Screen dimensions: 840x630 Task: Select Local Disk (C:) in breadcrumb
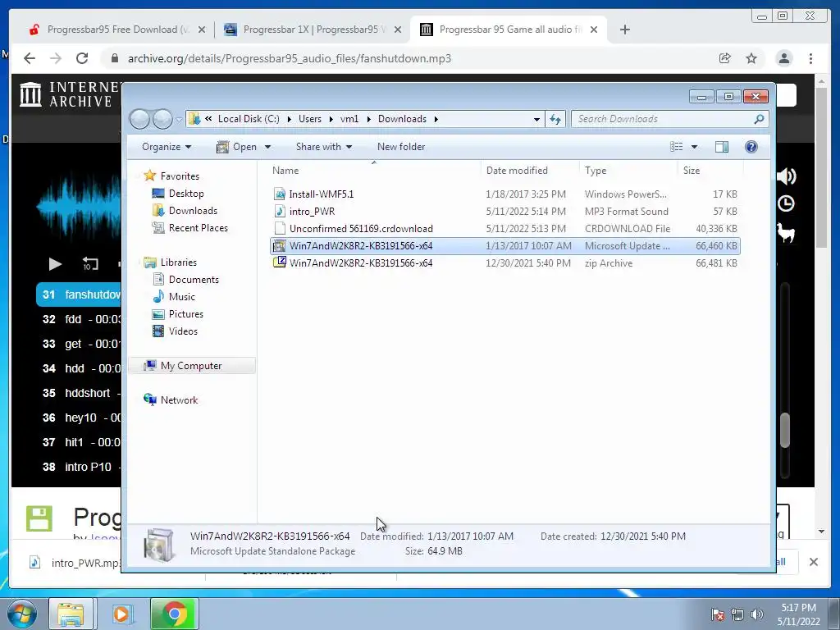click(x=249, y=119)
